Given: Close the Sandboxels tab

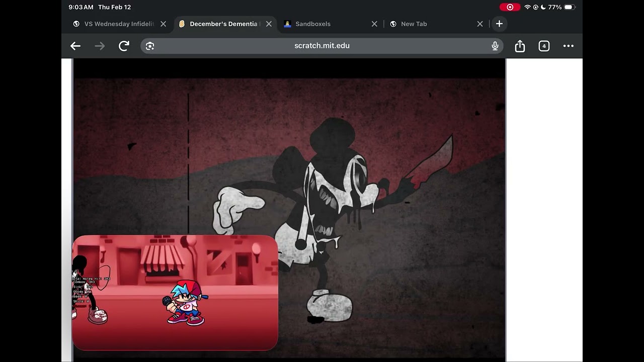Looking at the screenshot, I should pyautogui.click(x=374, y=24).
